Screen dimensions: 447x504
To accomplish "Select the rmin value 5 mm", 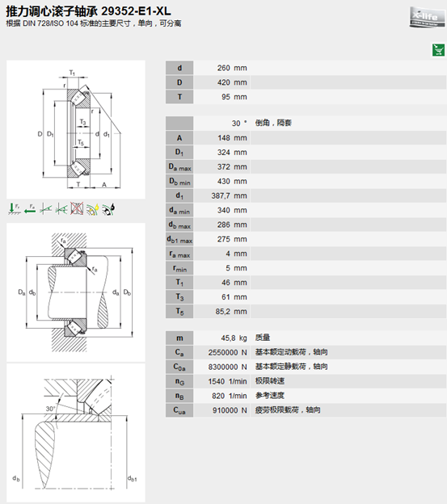I will (236, 268).
